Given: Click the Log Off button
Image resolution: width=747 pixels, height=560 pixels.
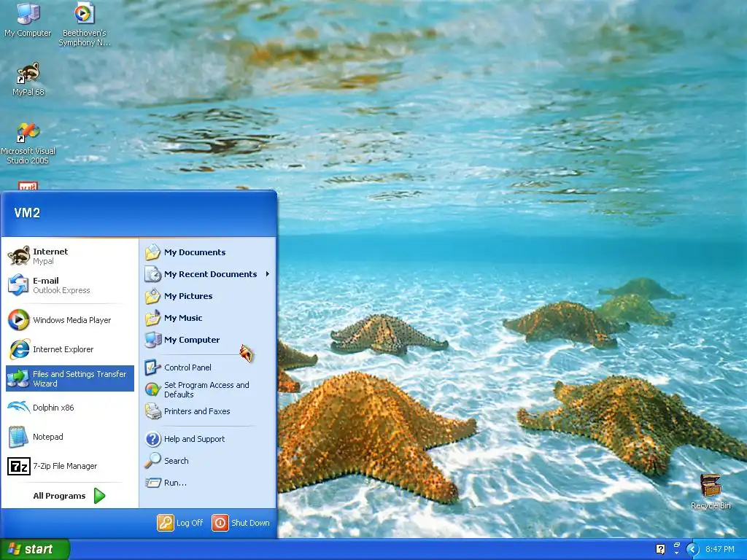Looking at the screenshot, I should (181, 523).
